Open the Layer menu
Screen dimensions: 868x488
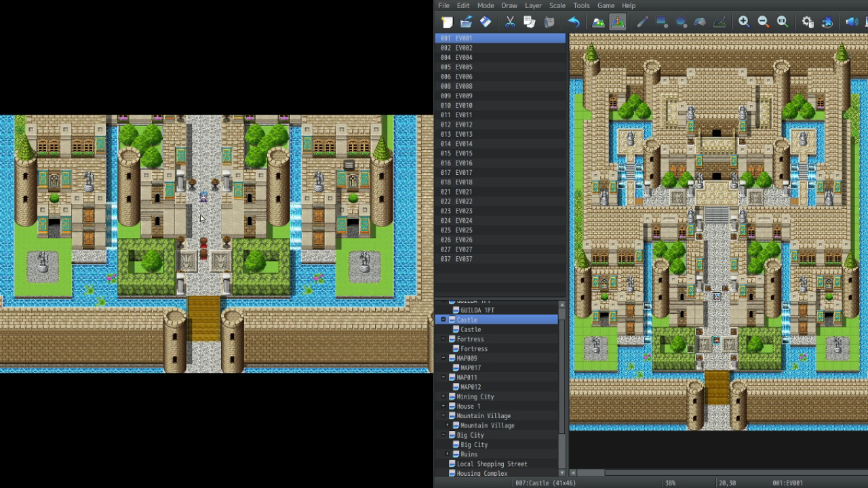point(533,5)
